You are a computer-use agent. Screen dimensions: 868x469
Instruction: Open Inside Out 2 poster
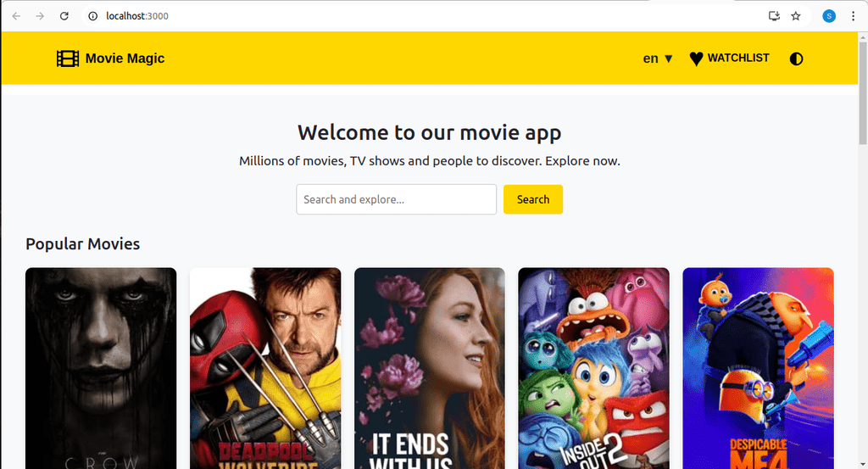(593, 368)
